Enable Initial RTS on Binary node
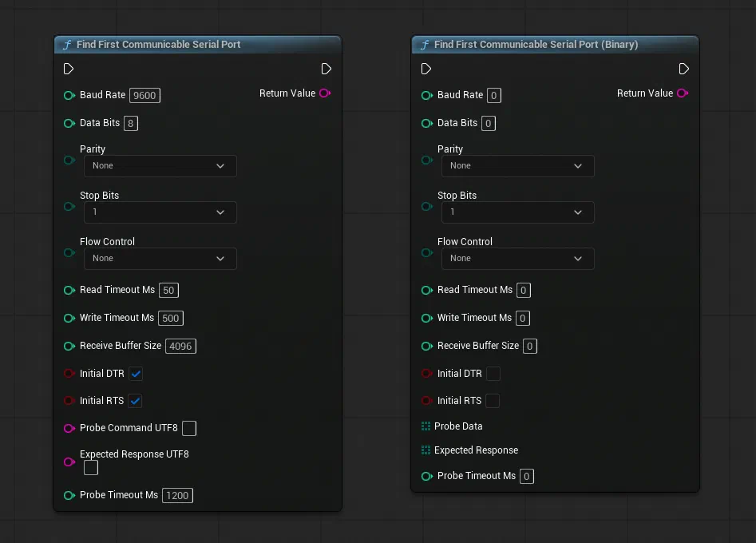 [x=493, y=401]
